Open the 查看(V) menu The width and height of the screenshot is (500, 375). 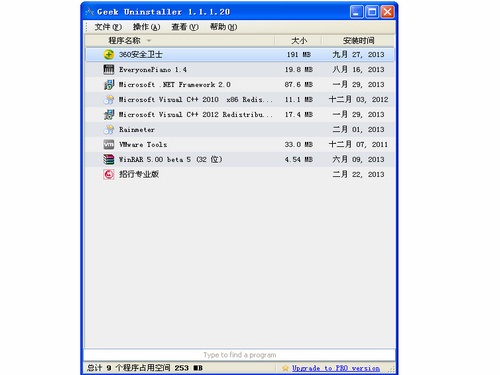click(185, 27)
